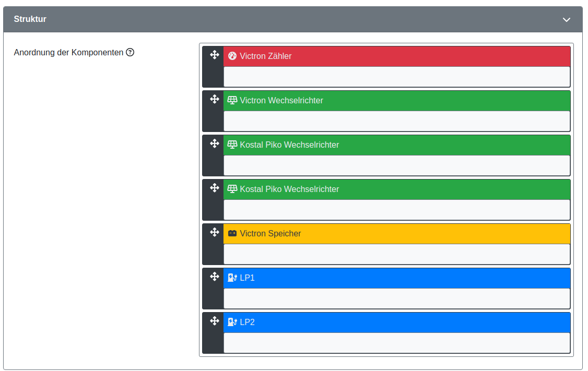This screenshot has height=371, width=588.
Task: Click the charging station icon of LP1
Action: pos(232,278)
